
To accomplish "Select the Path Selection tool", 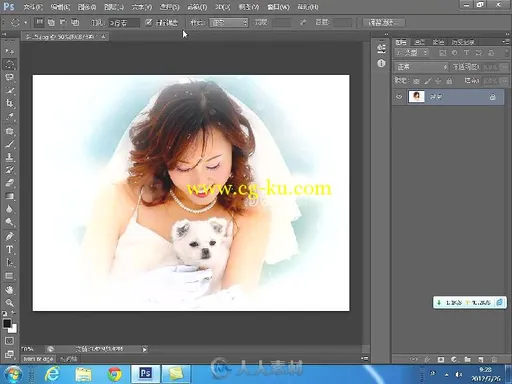I will click(x=9, y=263).
